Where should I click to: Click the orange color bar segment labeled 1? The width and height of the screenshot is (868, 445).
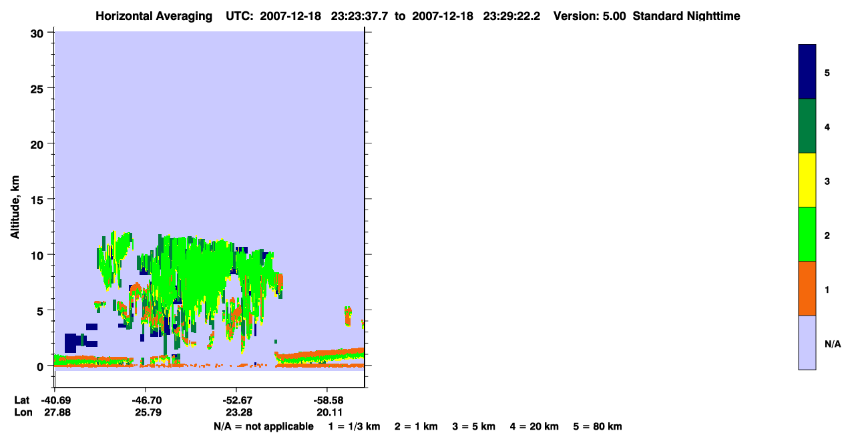pos(807,288)
